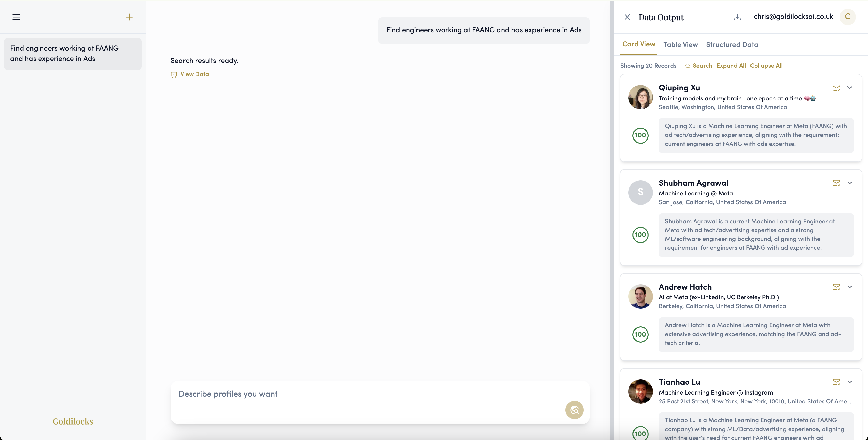The height and width of the screenshot is (440, 868).
Task: Switch to the Card View tab
Action: pyautogui.click(x=639, y=44)
